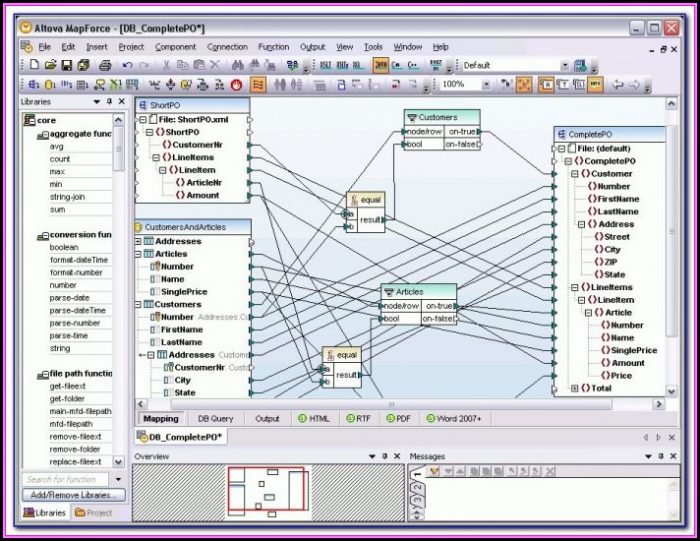The height and width of the screenshot is (541, 700).
Task: Select C# code generation icon
Action: (x=396, y=65)
